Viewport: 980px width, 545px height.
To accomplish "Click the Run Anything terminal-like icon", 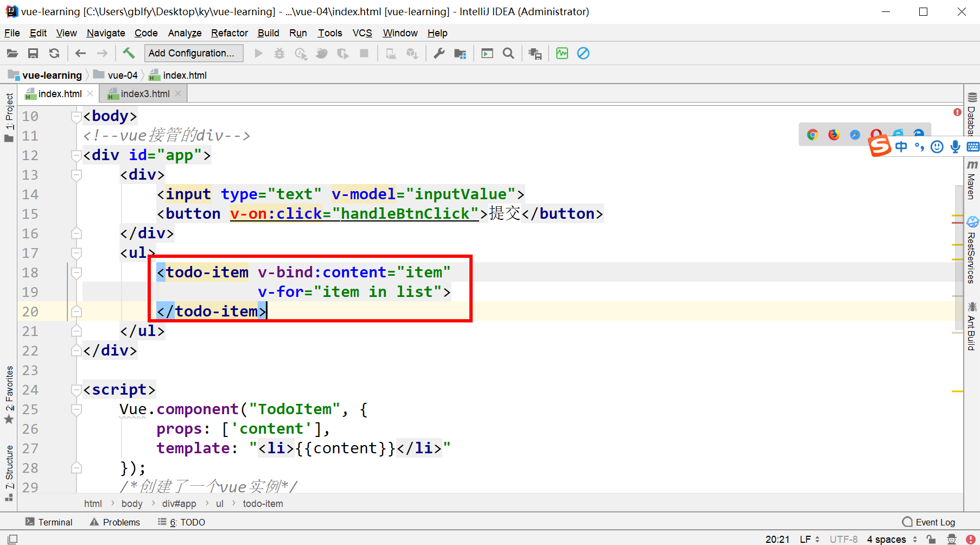I will click(x=487, y=53).
